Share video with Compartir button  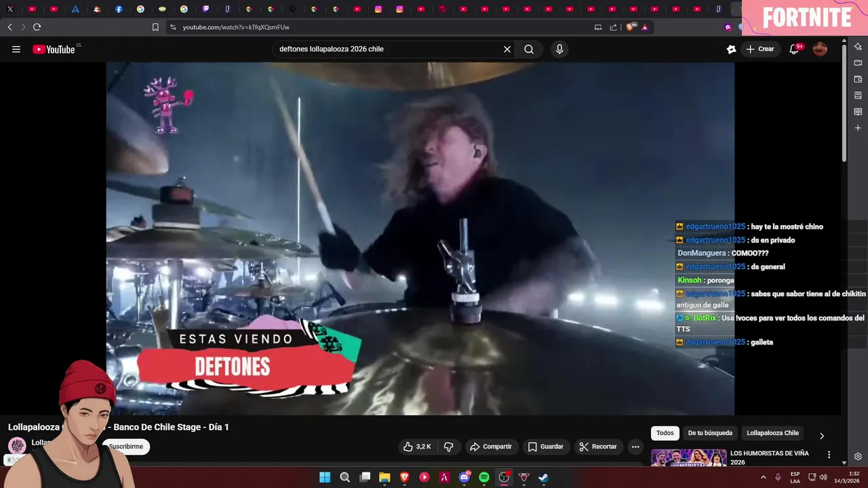491,447
